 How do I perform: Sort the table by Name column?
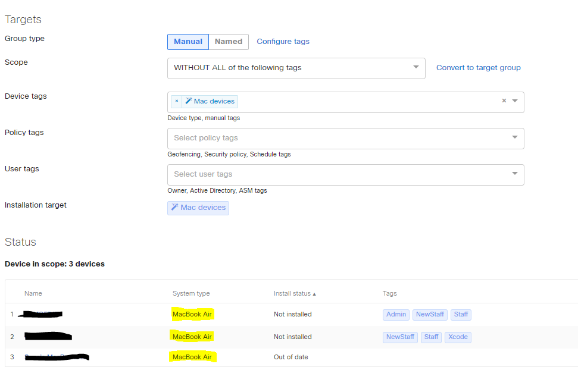(x=33, y=293)
